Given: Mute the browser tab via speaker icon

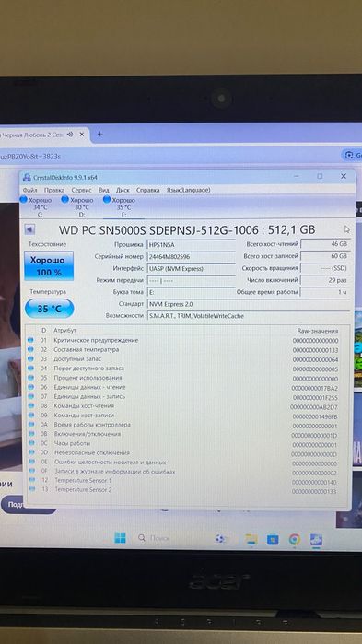Looking at the screenshot, I should pos(70,135).
